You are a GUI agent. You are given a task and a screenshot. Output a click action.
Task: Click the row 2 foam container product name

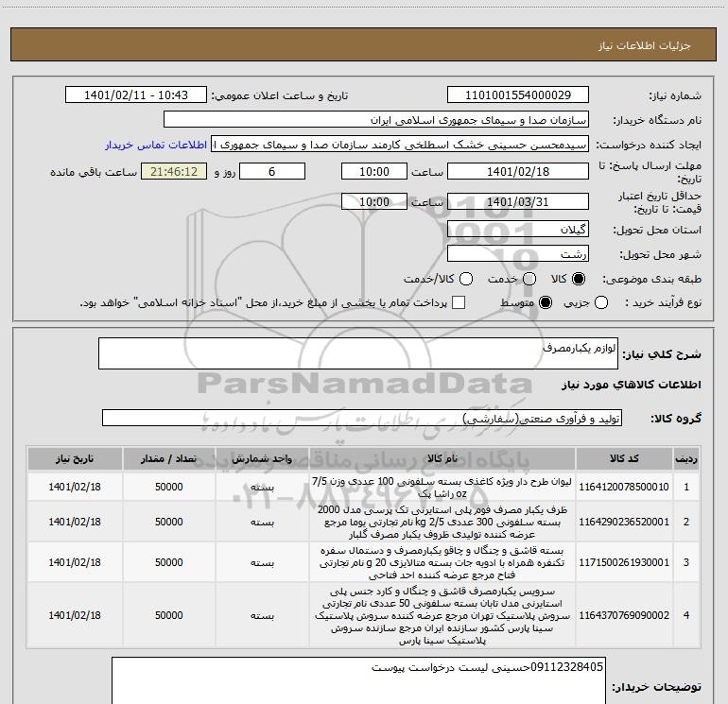click(442, 522)
